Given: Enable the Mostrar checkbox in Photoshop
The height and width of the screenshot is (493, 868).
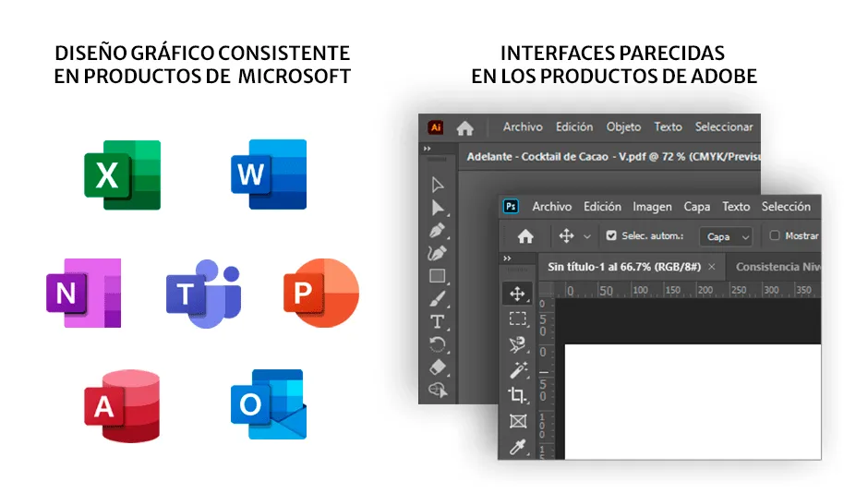Looking at the screenshot, I should click(775, 235).
